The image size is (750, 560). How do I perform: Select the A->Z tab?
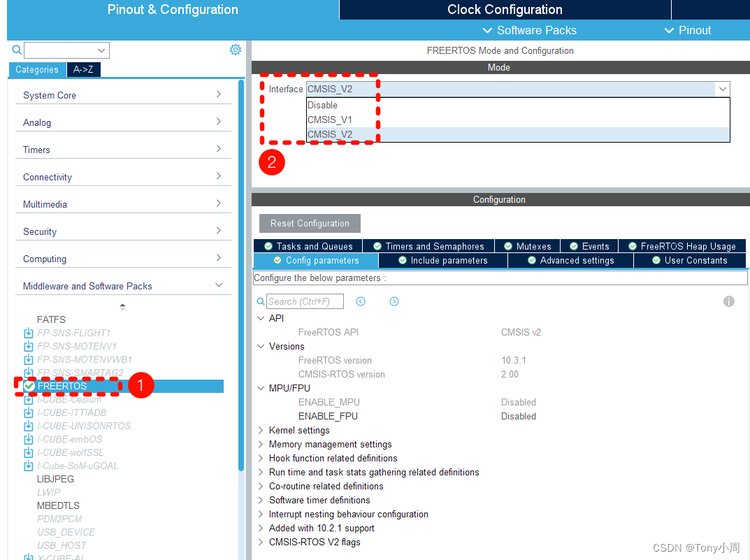(x=83, y=70)
